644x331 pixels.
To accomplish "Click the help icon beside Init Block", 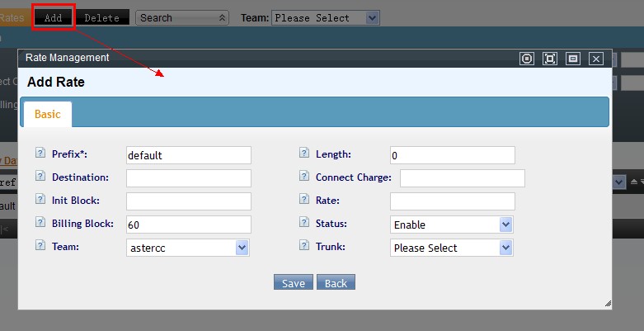I will (x=40, y=200).
